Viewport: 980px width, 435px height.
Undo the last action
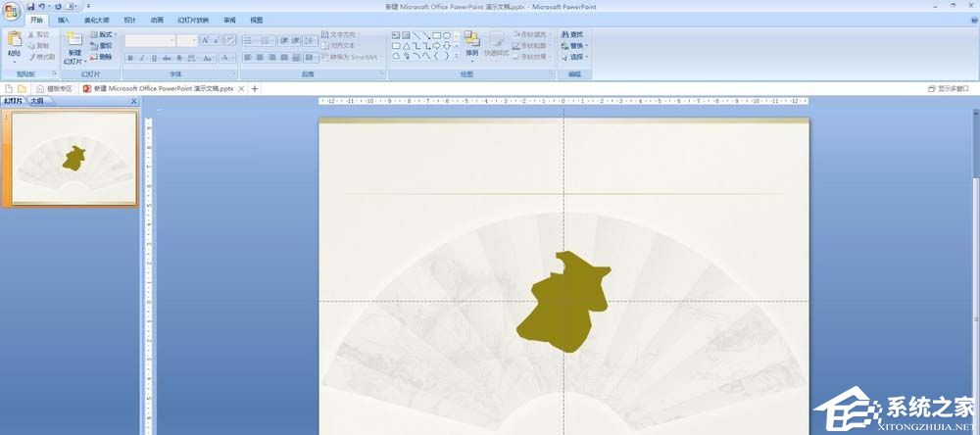(41, 6)
